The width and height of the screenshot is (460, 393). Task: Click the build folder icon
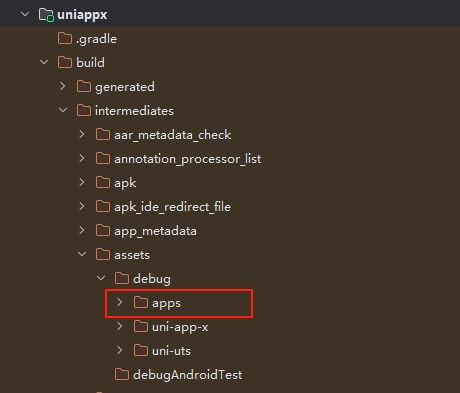[x=65, y=62]
